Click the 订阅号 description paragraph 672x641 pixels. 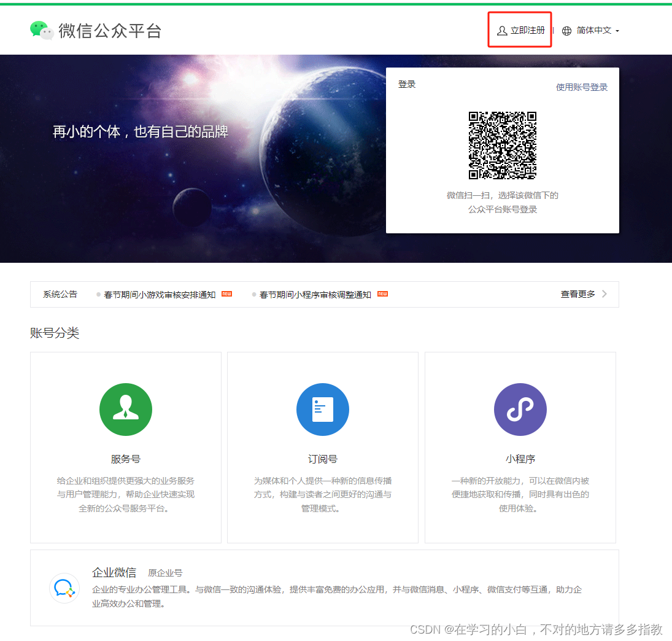click(x=323, y=494)
